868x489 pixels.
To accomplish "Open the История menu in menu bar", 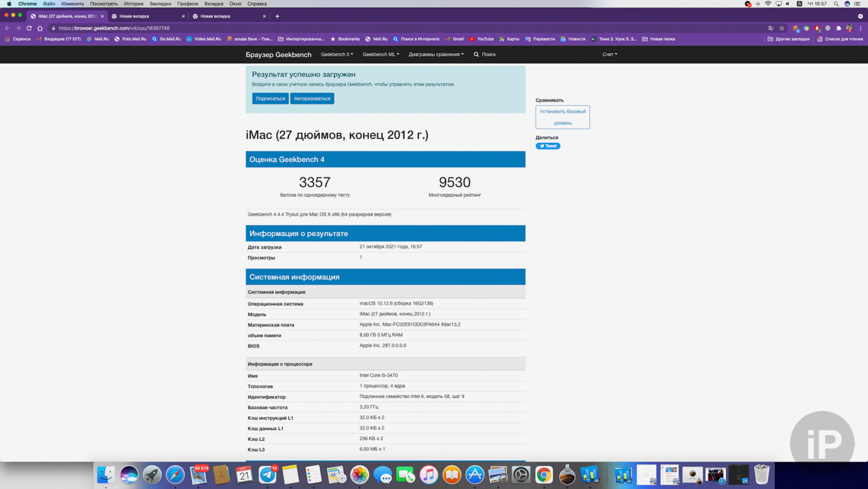I will coord(133,4).
